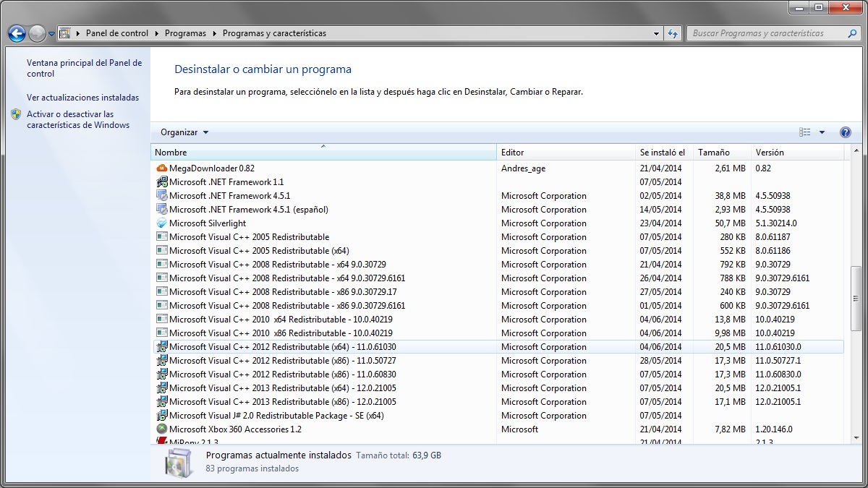Select Microsoft Visual C++ 2005 Redistributable entry

249,237
